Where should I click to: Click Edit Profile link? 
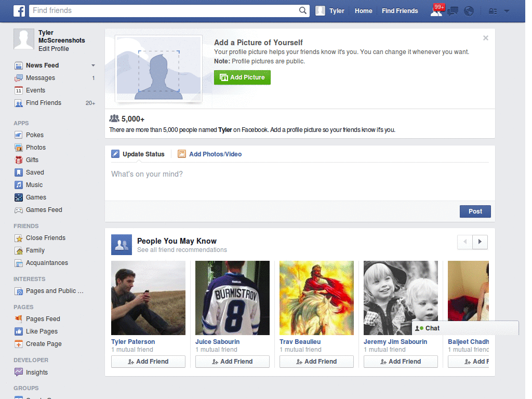click(x=54, y=49)
